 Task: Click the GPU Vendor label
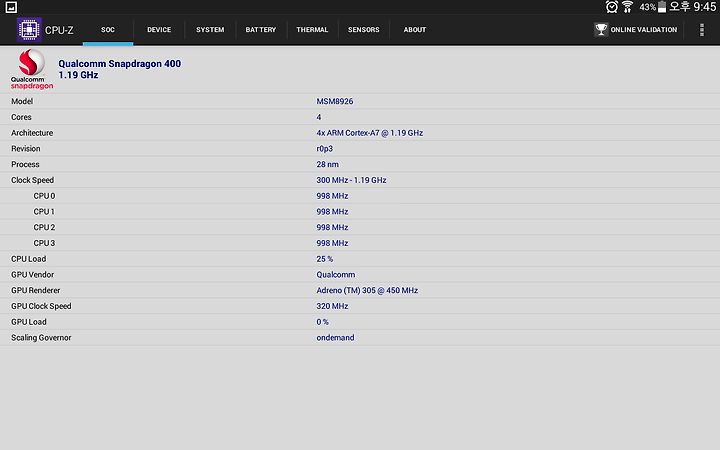tap(33, 275)
